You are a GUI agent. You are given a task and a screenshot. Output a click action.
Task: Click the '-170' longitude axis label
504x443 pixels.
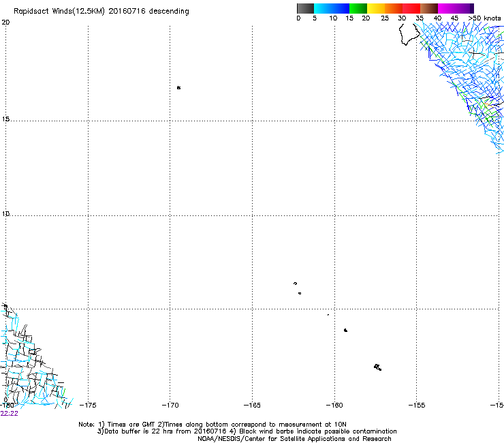point(170,405)
